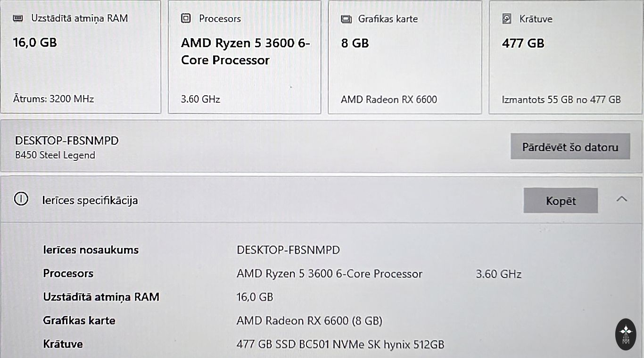This screenshot has width=644, height=358.
Task: Click the floating assistant icon in the corner
Action: click(x=626, y=334)
